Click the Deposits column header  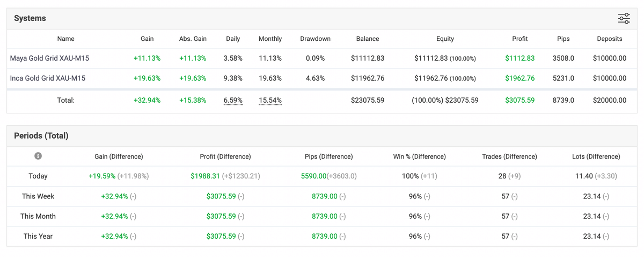point(610,39)
